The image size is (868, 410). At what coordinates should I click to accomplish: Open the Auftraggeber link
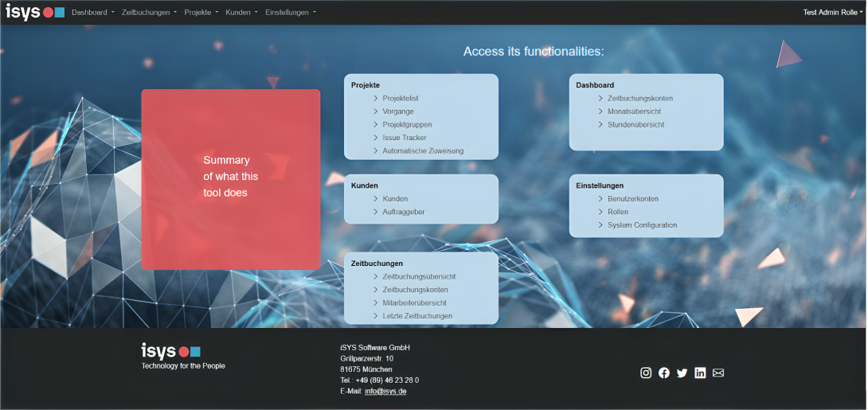click(x=404, y=212)
